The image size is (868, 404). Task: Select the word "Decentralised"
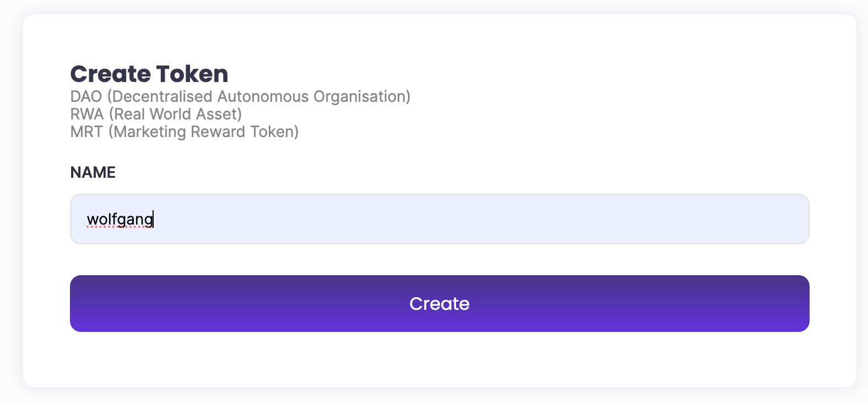[162, 96]
